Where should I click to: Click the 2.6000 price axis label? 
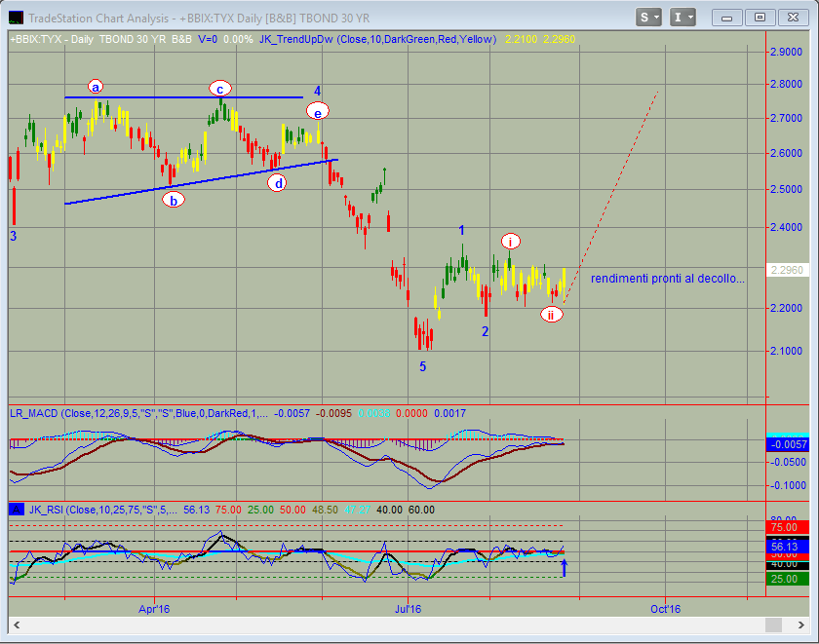coord(786,153)
